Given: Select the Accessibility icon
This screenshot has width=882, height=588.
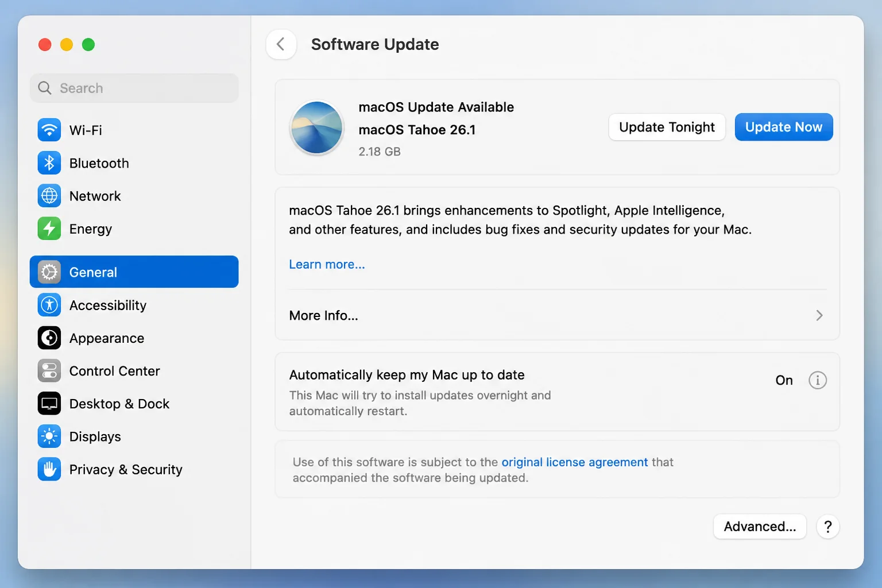Looking at the screenshot, I should 49,305.
